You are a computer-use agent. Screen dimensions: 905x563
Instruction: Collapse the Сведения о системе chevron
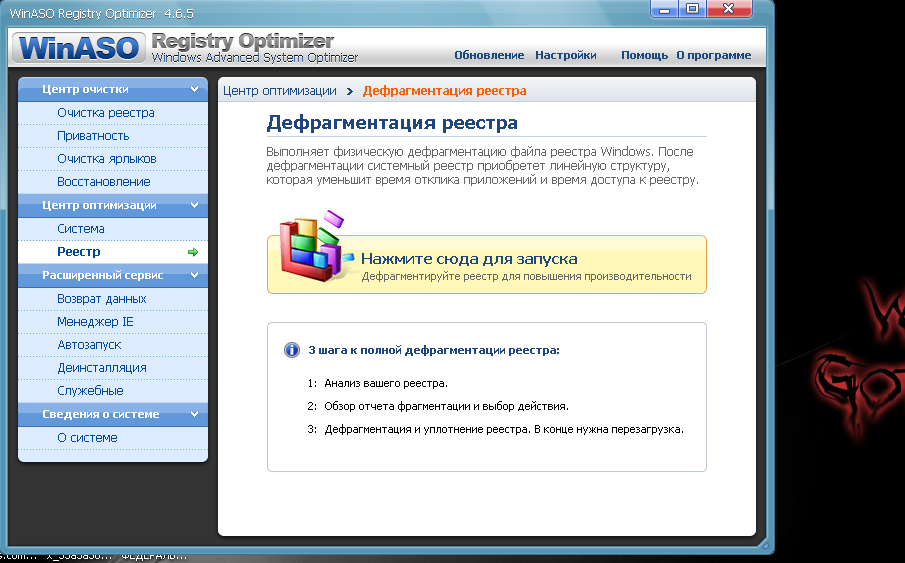tap(195, 414)
